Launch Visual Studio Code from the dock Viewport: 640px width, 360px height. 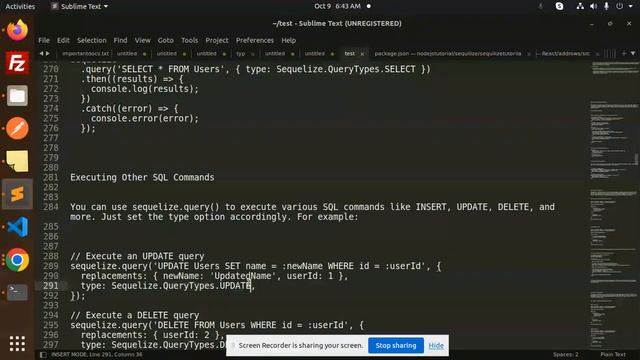click(x=17, y=227)
